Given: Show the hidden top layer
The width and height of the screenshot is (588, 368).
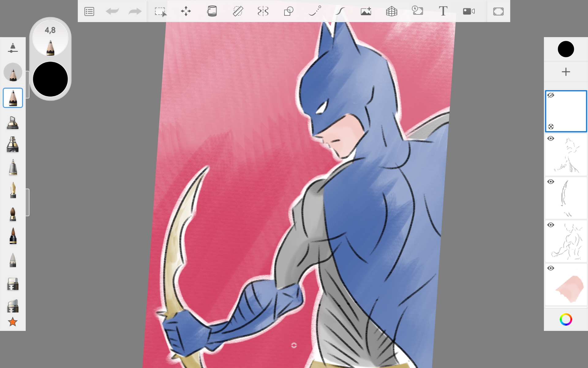Looking at the screenshot, I should click(551, 95).
